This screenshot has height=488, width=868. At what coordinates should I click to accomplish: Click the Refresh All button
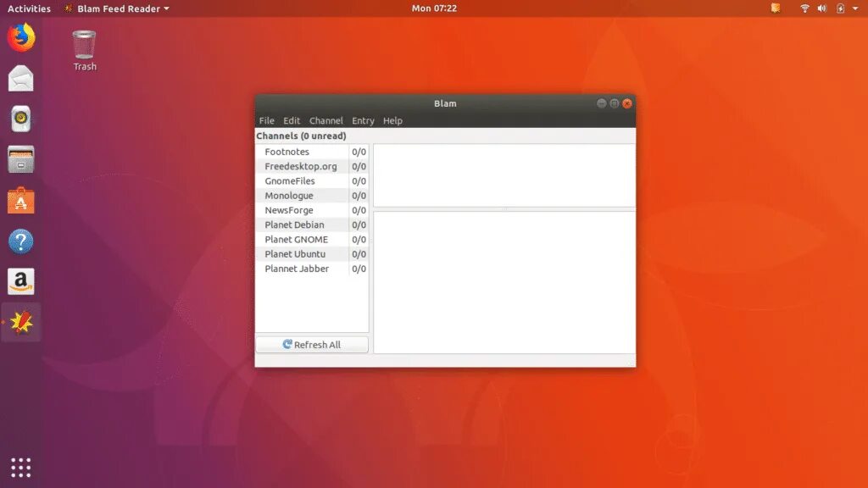(312, 345)
